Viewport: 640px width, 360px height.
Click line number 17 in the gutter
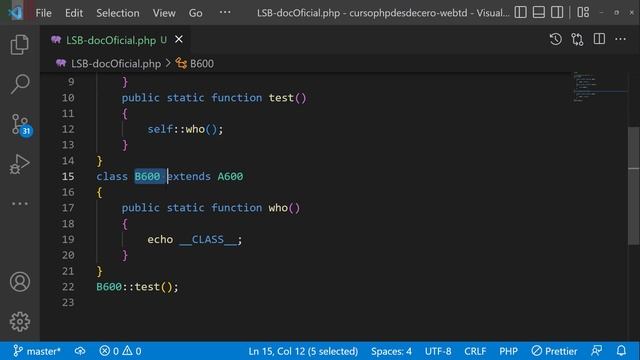point(68,208)
